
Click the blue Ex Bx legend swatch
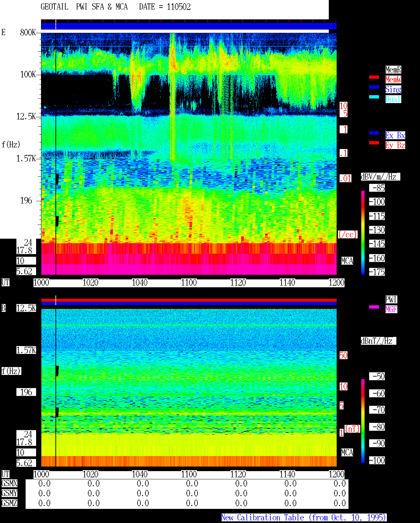(374, 133)
